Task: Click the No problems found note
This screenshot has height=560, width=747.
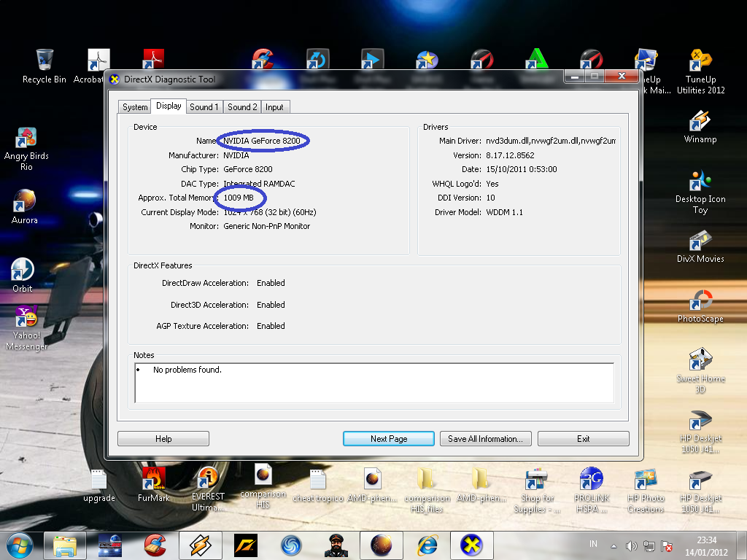Action: coord(187,370)
